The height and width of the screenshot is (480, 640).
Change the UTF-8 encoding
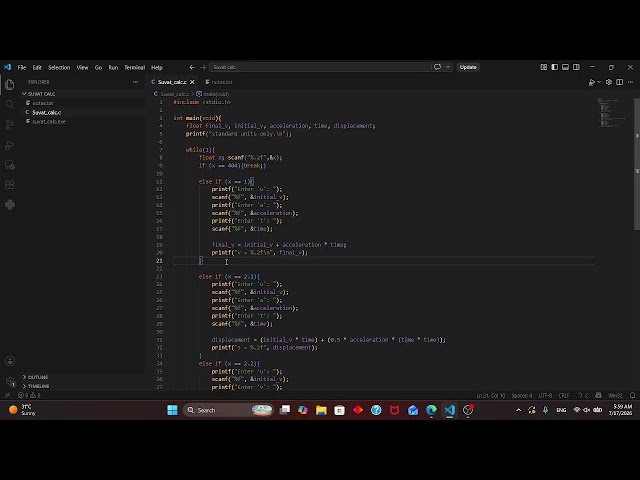(x=545, y=396)
